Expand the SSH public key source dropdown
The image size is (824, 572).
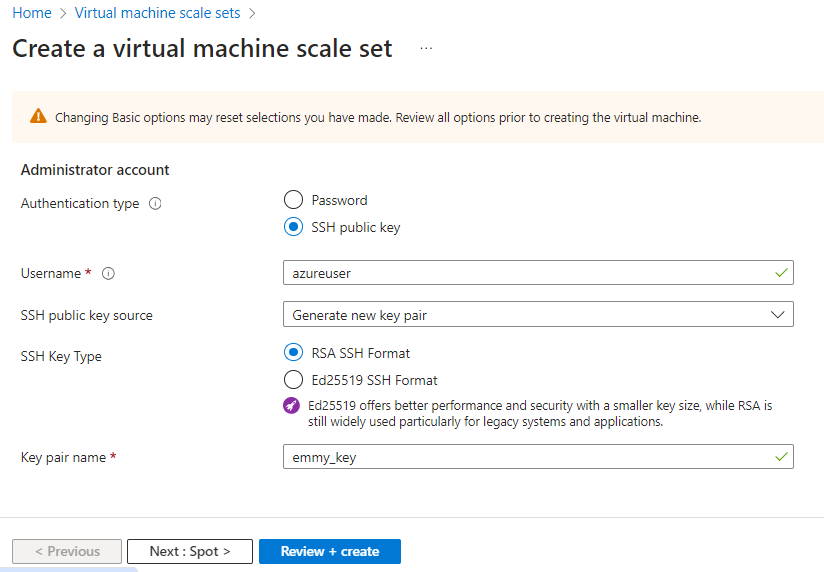[x=537, y=314]
